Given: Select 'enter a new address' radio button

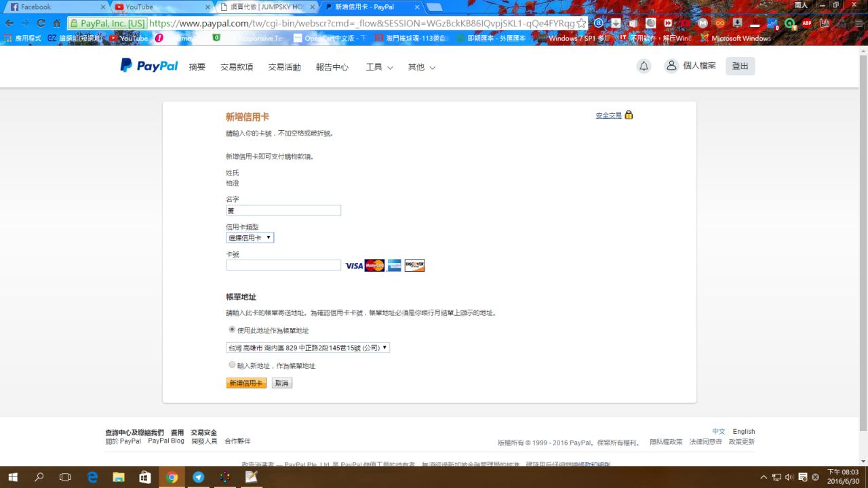Looking at the screenshot, I should click(232, 365).
